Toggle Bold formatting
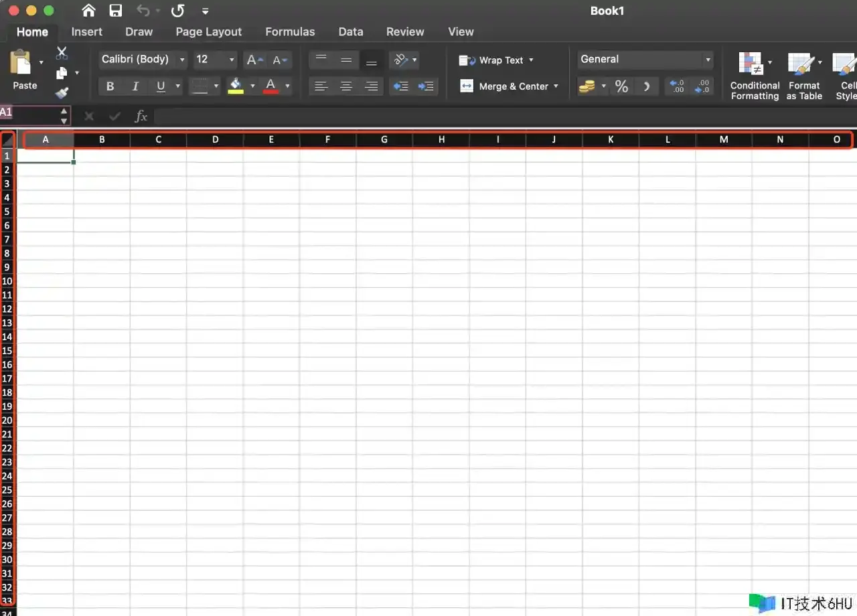857x616 pixels. 110,86
